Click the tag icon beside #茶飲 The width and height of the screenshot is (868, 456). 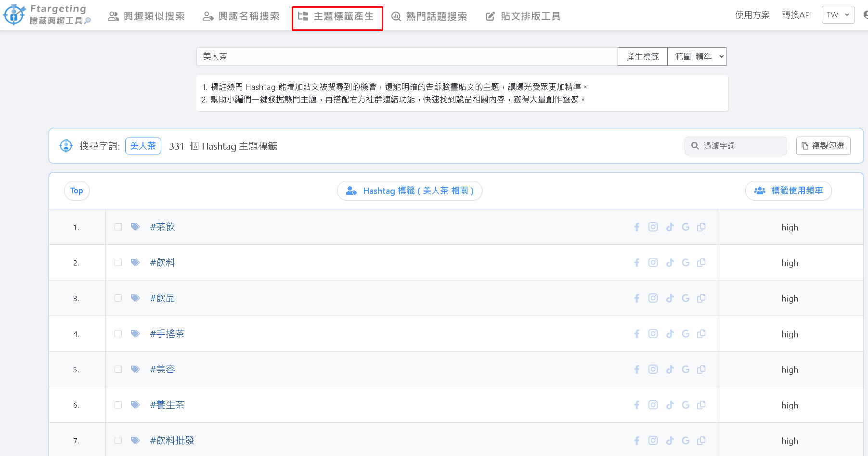coord(135,227)
